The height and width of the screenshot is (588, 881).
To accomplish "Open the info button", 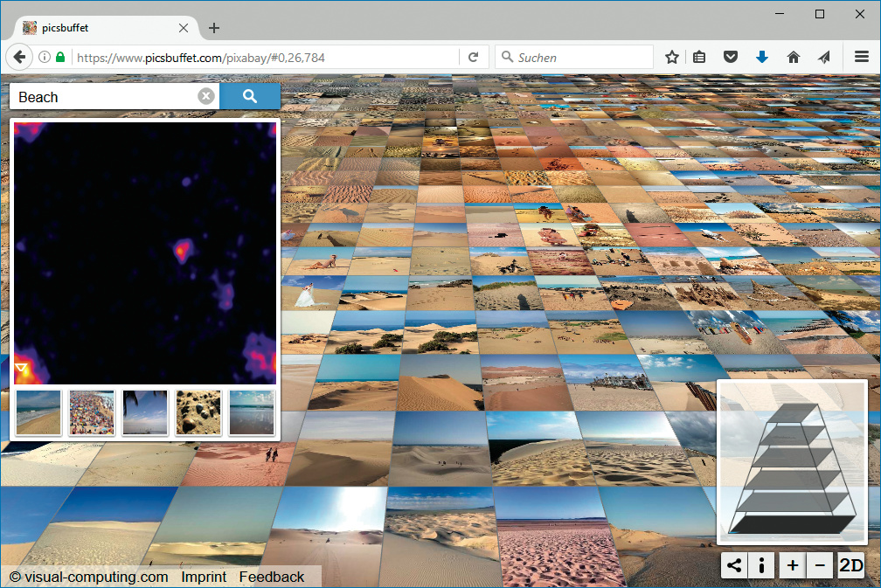I will [761, 565].
